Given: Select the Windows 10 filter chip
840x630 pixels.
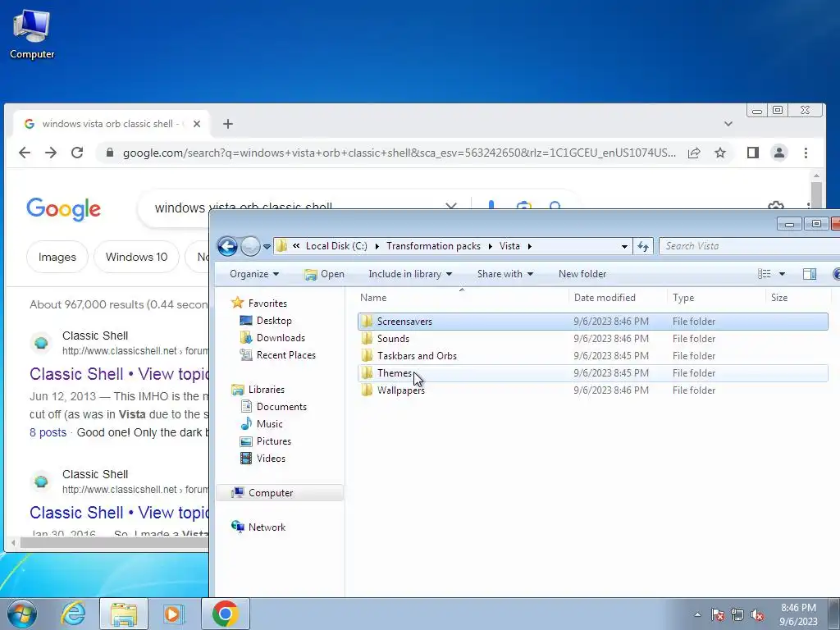Looking at the screenshot, I should pos(137,257).
